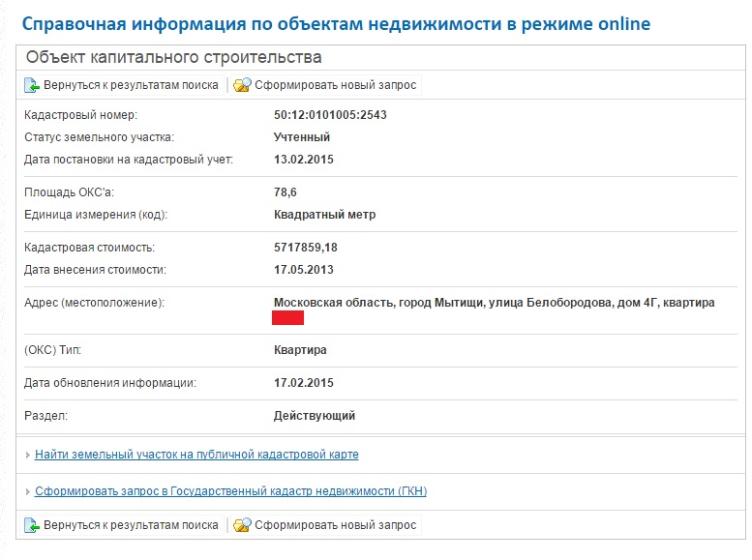
Task: Click the new query icon in bottom toolbar
Action: click(242, 525)
